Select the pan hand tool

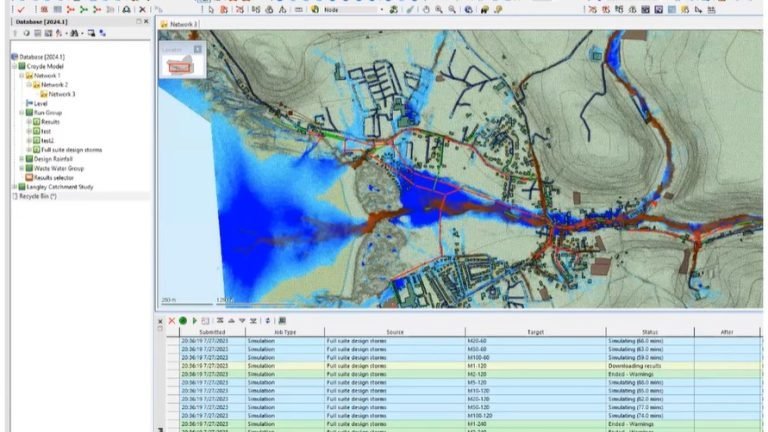tap(426, 10)
